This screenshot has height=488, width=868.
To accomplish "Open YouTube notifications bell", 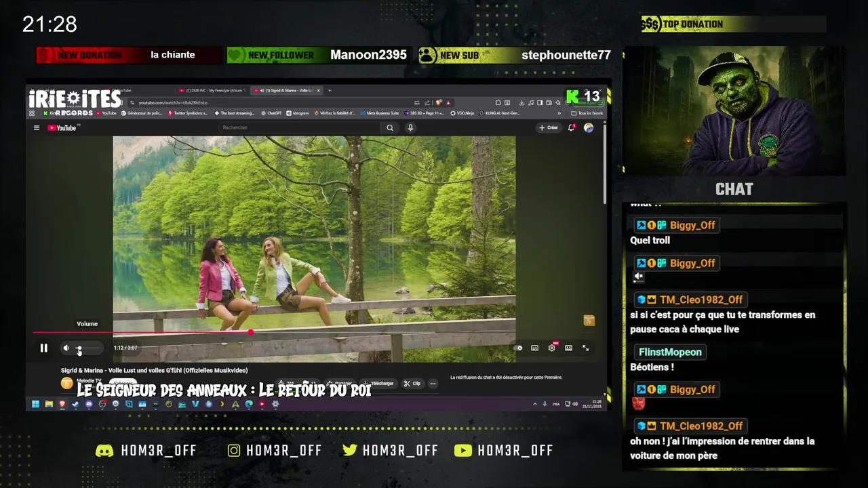I will pos(571,127).
